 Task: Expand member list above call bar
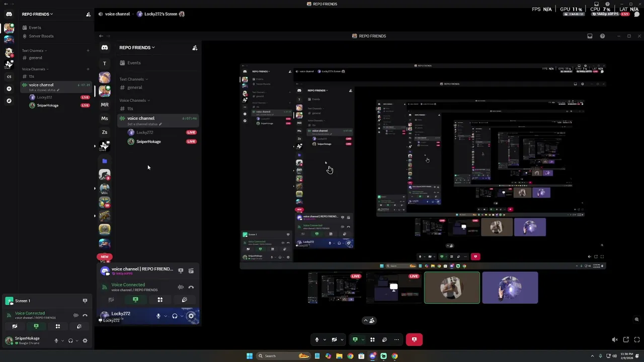(369, 320)
